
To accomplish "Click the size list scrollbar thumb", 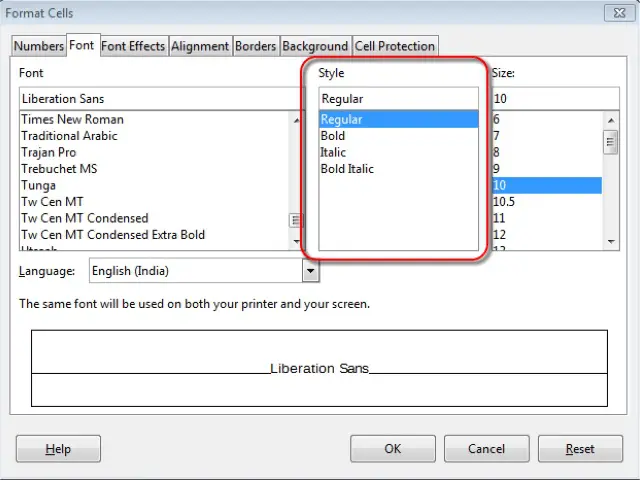I will coord(610,142).
